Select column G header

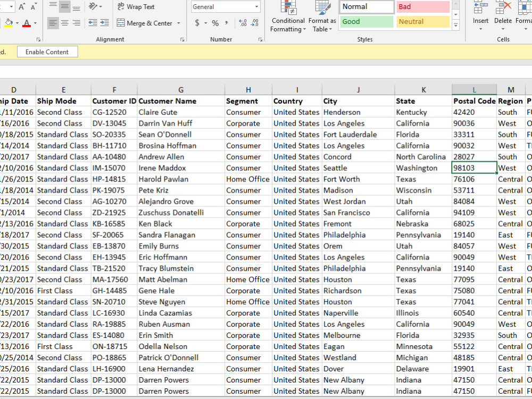(181, 90)
